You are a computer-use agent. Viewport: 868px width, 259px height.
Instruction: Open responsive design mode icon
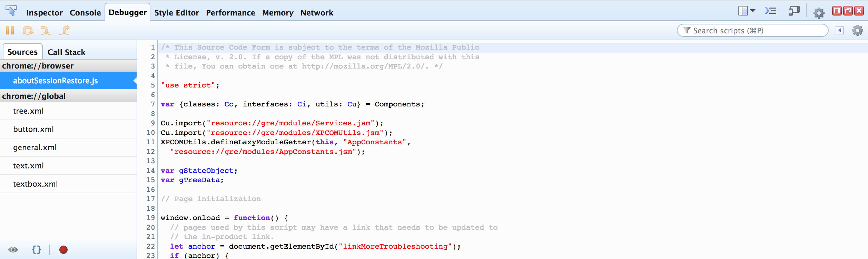click(x=794, y=11)
